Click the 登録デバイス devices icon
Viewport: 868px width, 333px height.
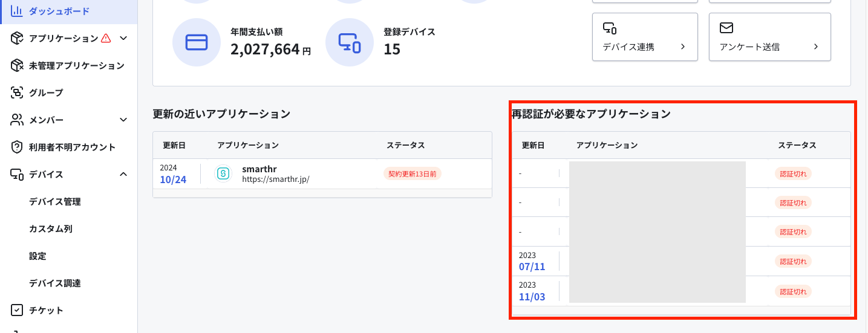click(x=350, y=42)
